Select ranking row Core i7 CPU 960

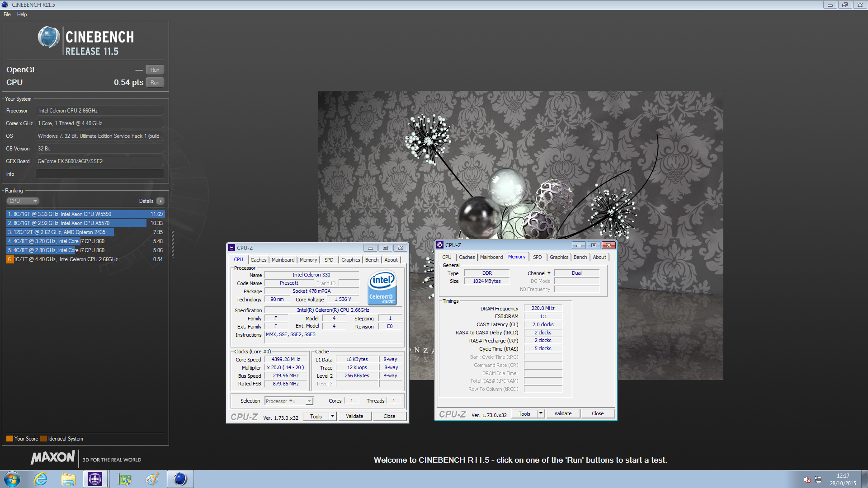pos(85,241)
